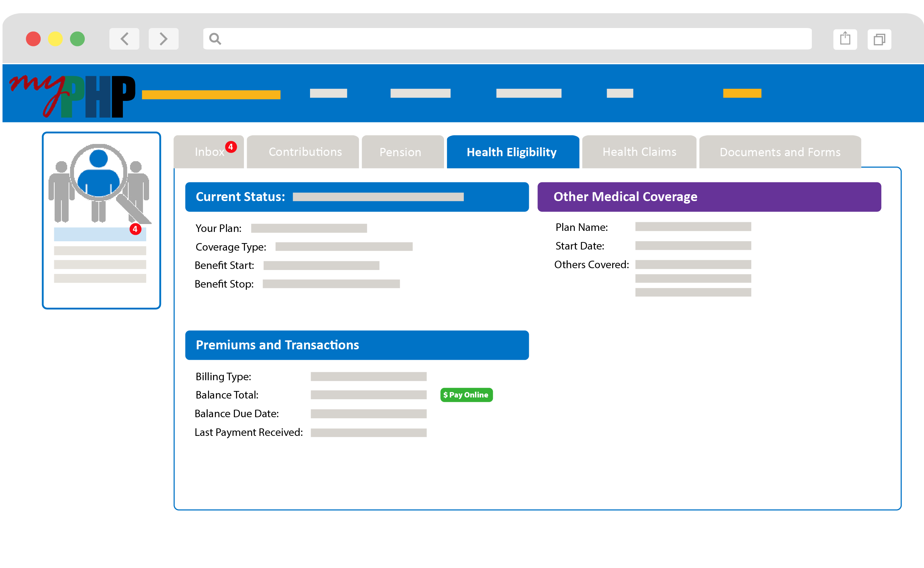Image resolution: width=924 pixels, height=568 pixels.
Task: Click the share icon in browser toolbar
Action: 845,39
